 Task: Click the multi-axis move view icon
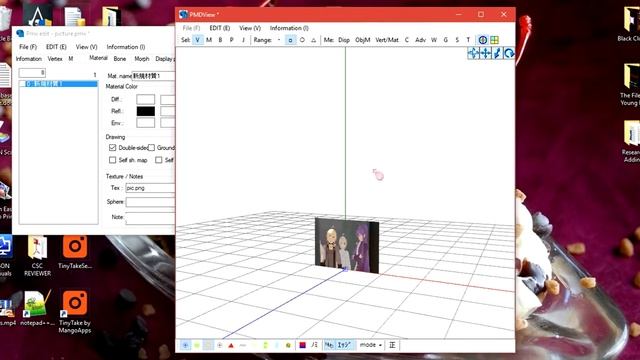[473, 53]
